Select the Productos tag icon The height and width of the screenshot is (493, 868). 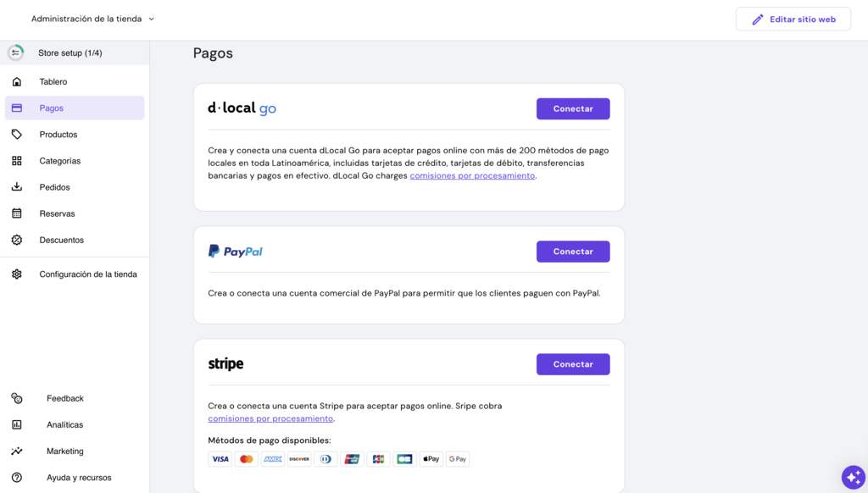tap(17, 134)
